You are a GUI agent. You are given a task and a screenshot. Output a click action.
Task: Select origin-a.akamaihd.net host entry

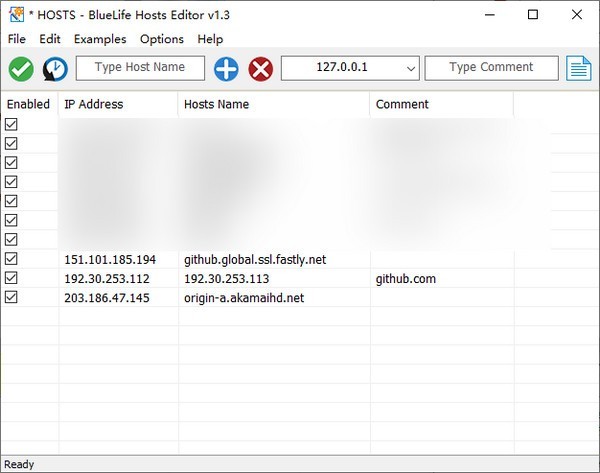[x=244, y=298]
